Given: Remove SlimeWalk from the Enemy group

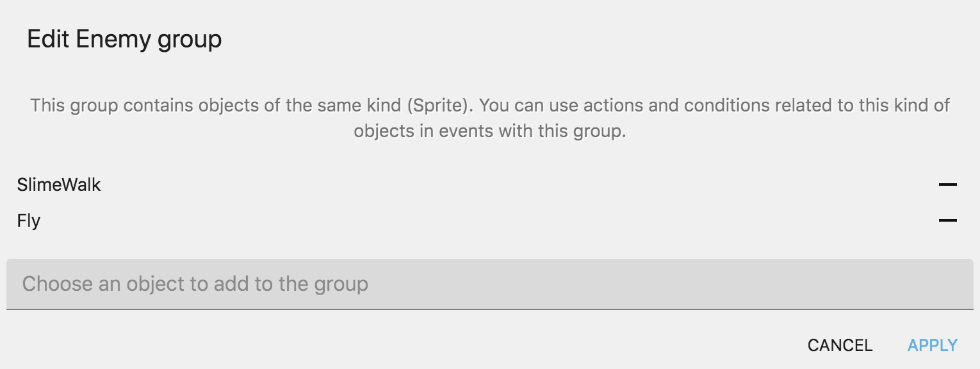Looking at the screenshot, I should (947, 185).
